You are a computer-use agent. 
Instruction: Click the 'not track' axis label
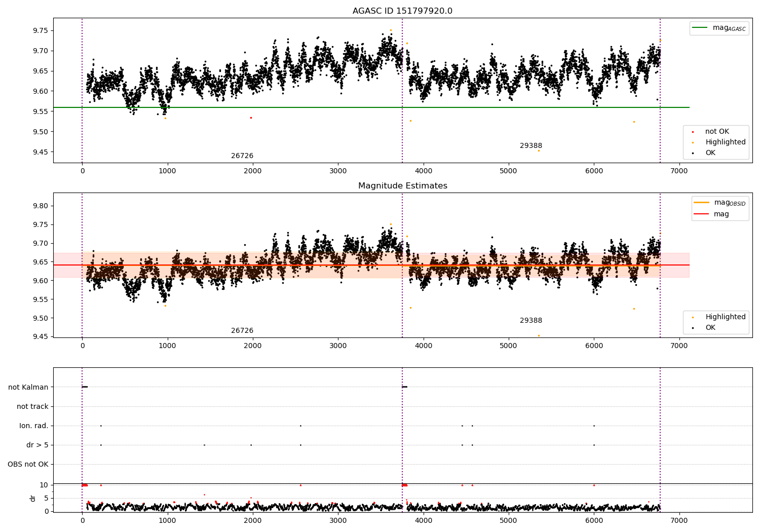pyautogui.click(x=32, y=406)
